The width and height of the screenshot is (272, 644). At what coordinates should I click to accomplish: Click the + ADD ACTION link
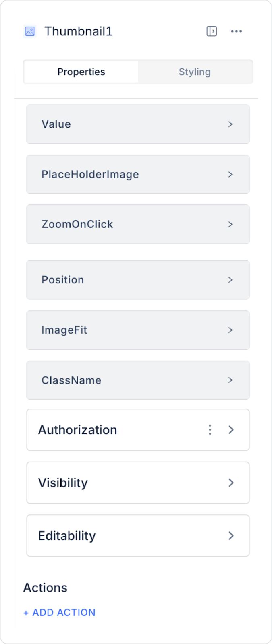click(x=60, y=613)
